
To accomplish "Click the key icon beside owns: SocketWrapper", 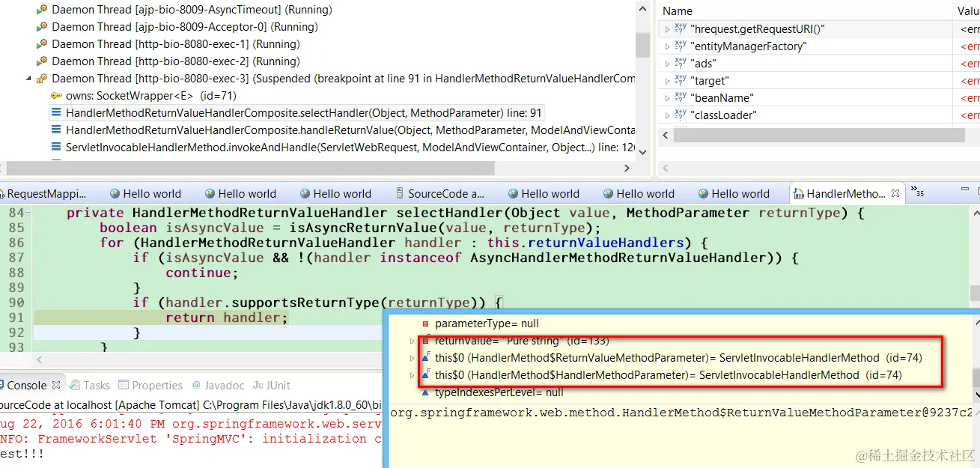I will (56, 96).
